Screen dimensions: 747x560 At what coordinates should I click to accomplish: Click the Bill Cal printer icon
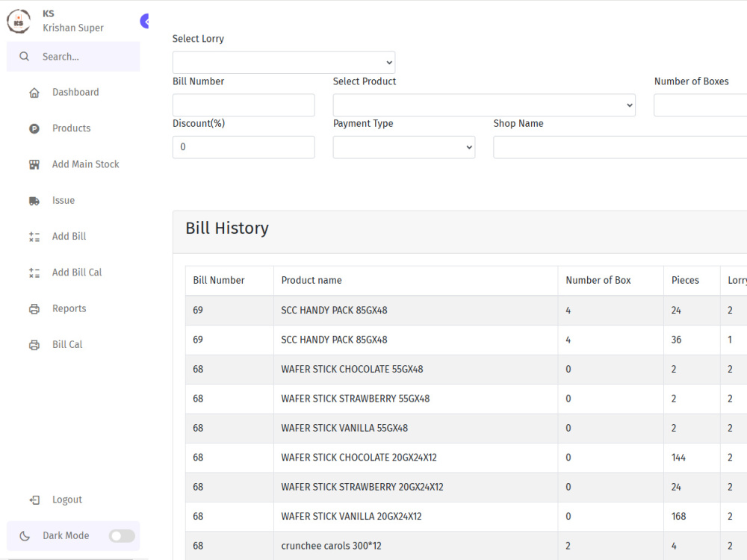pos(34,345)
